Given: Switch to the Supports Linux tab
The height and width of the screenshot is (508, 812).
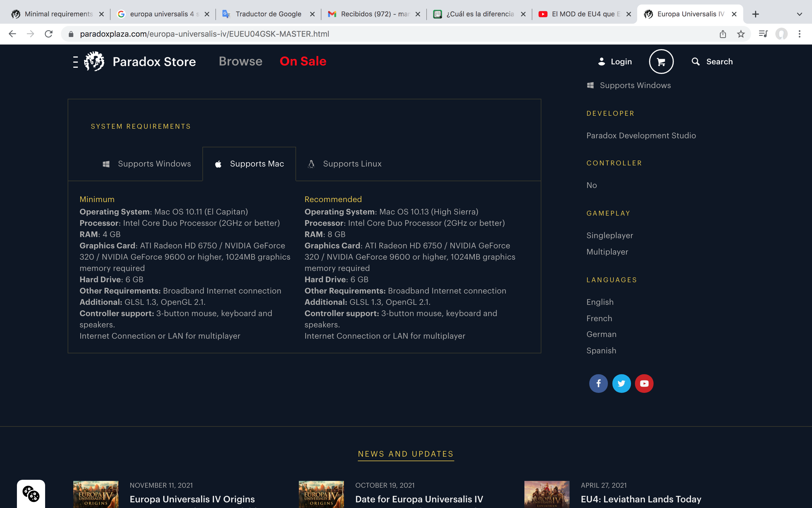Looking at the screenshot, I should (x=345, y=164).
